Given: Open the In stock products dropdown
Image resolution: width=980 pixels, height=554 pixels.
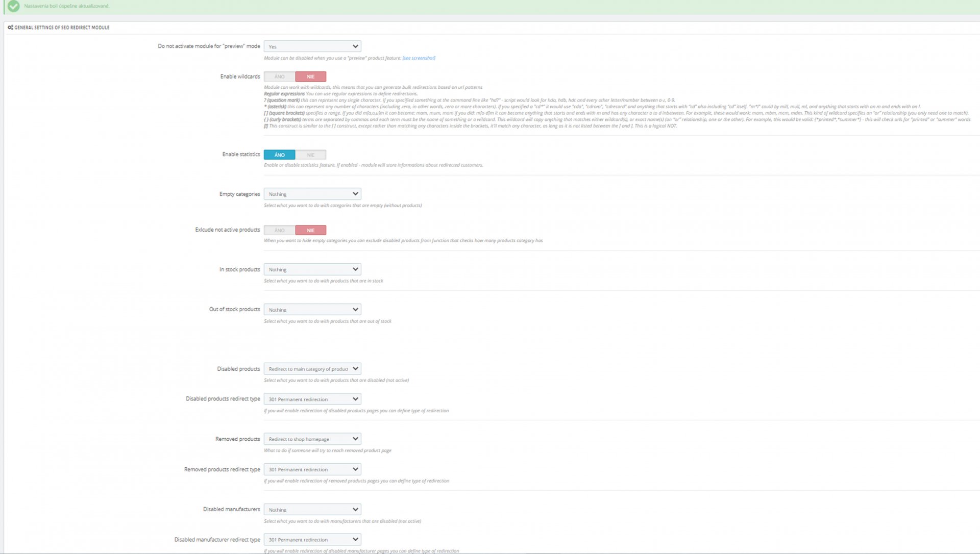Looking at the screenshot, I should 312,269.
